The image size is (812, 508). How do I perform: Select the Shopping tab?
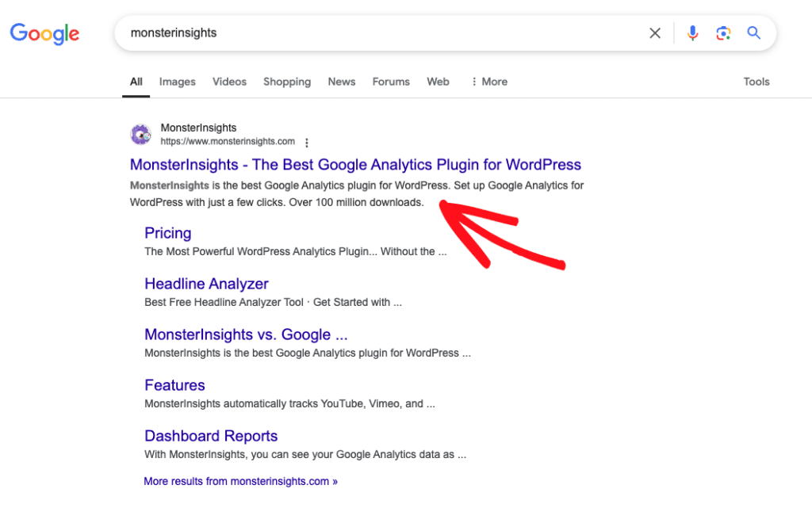(286, 82)
